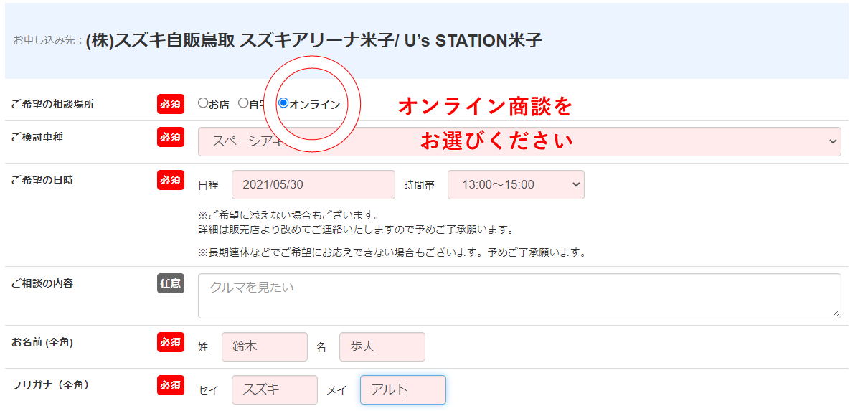Click the セイ field containing スズキ
Screen dimensions: 868x411
tap(274, 389)
